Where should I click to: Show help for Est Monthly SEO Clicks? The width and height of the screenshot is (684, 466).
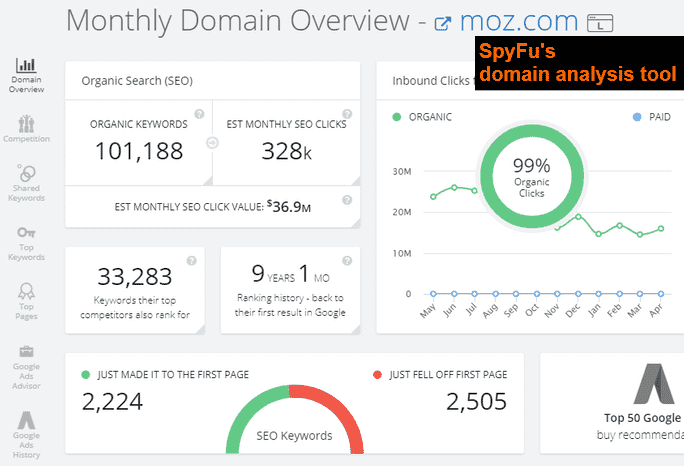coord(347,114)
